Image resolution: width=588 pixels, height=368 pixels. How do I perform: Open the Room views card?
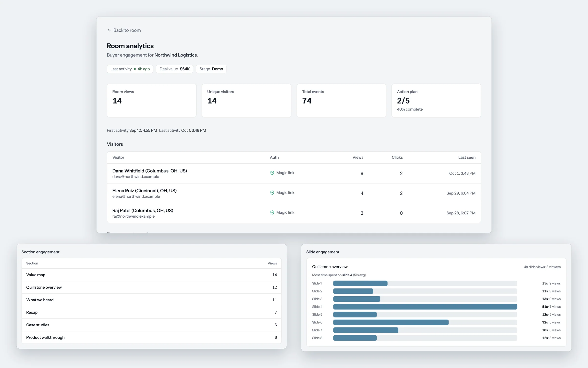(x=152, y=101)
